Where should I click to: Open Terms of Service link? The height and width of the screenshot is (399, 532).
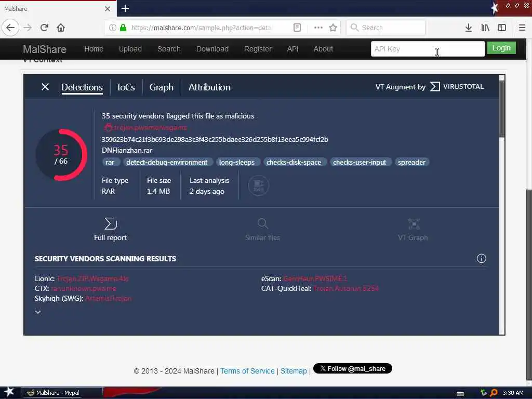247,371
